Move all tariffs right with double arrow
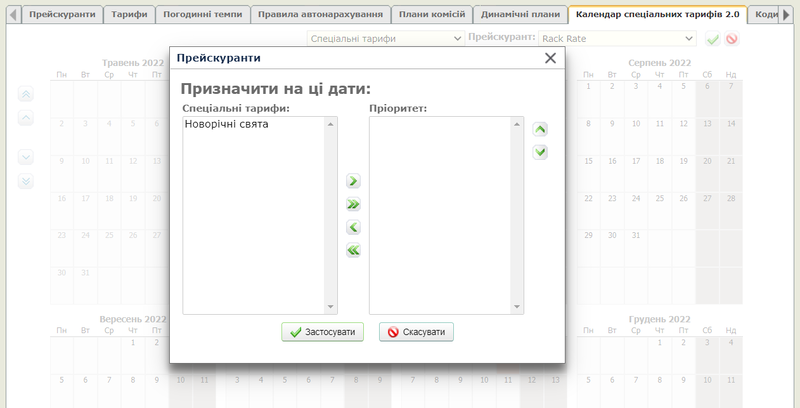 tap(353, 204)
